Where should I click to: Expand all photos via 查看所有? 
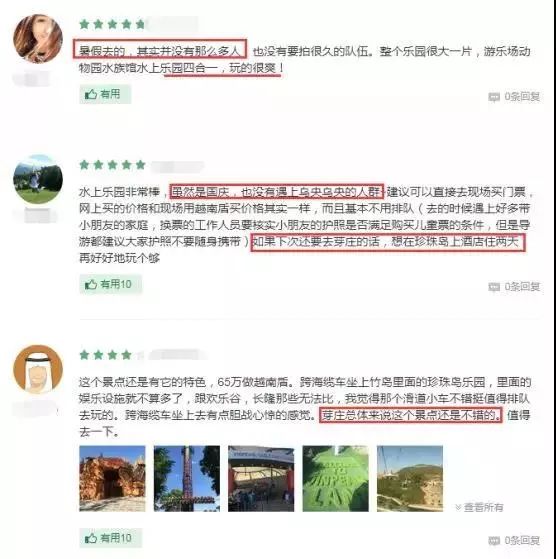point(479,507)
